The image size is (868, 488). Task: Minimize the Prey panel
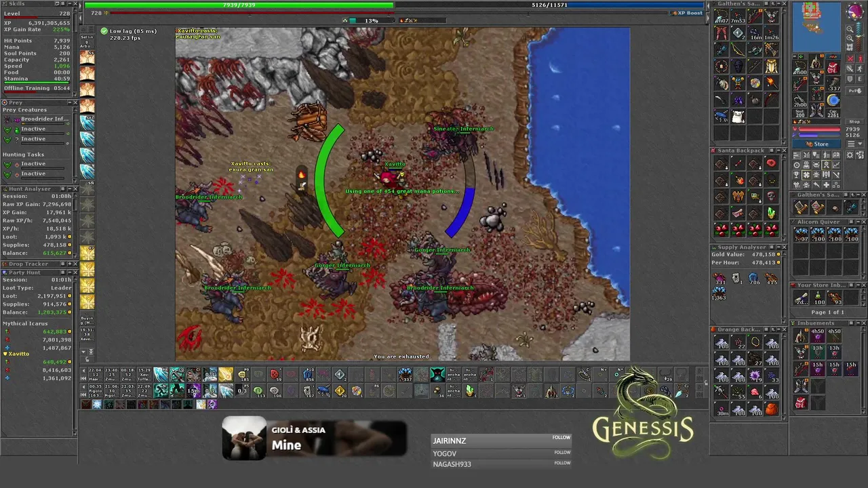click(70, 102)
